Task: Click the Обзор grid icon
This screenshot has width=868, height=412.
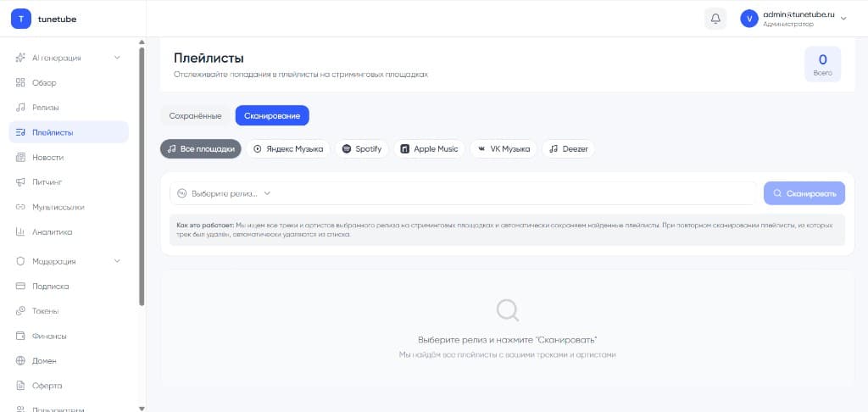Action: pos(20,82)
